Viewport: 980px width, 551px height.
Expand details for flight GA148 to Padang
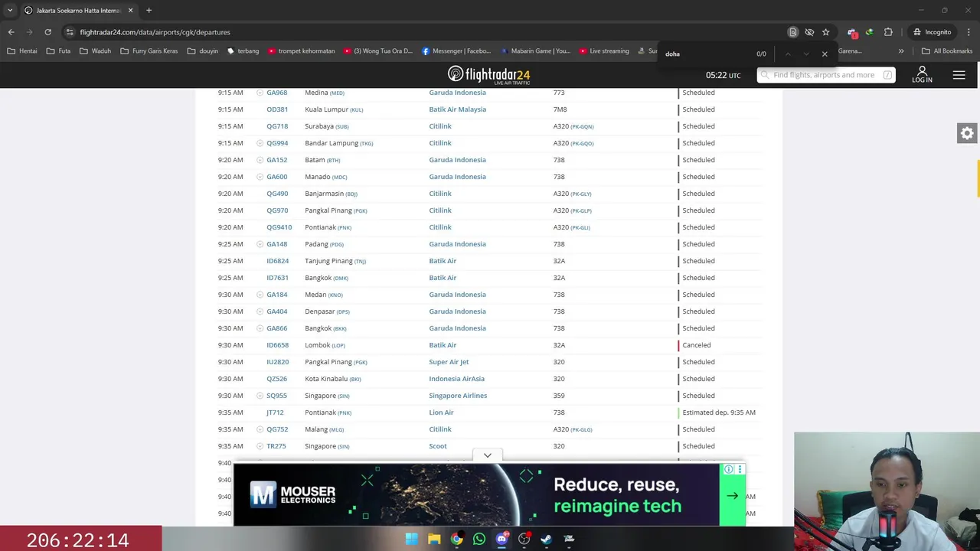point(260,244)
